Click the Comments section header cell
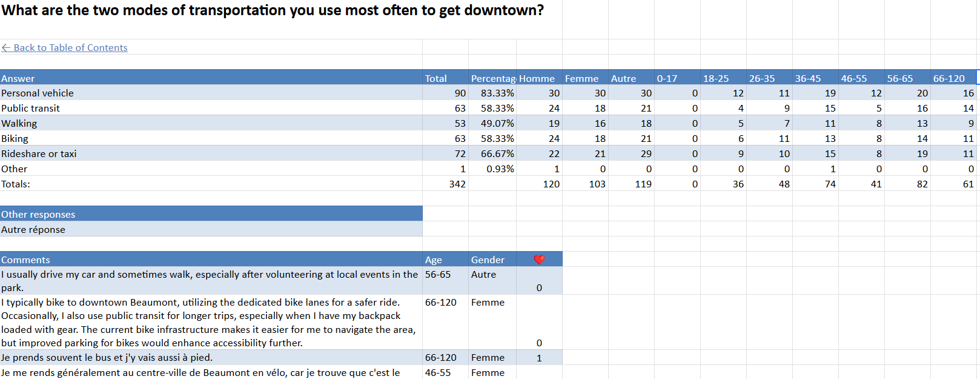The height and width of the screenshot is (379, 980). [x=25, y=260]
